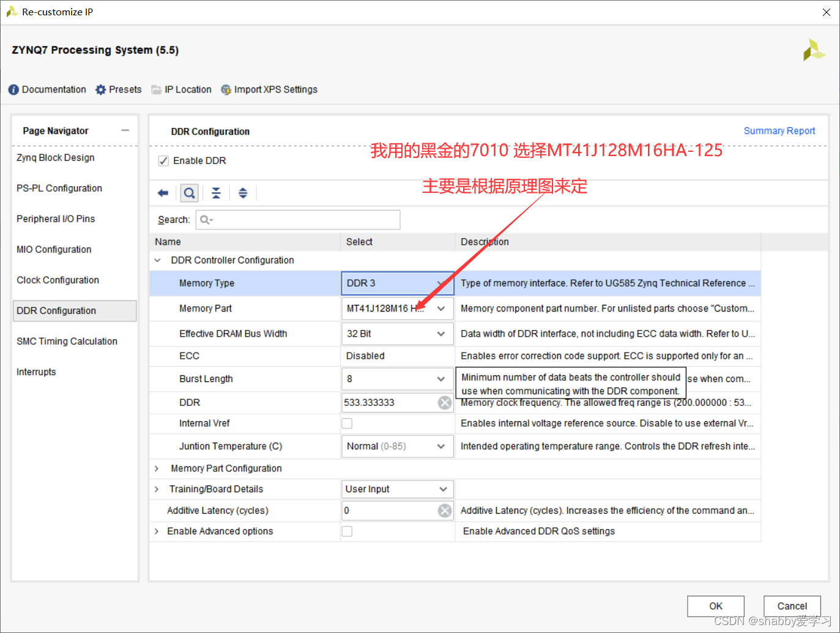Select the Internal Vref row label
The height and width of the screenshot is (633, 840).
point(204,423)
